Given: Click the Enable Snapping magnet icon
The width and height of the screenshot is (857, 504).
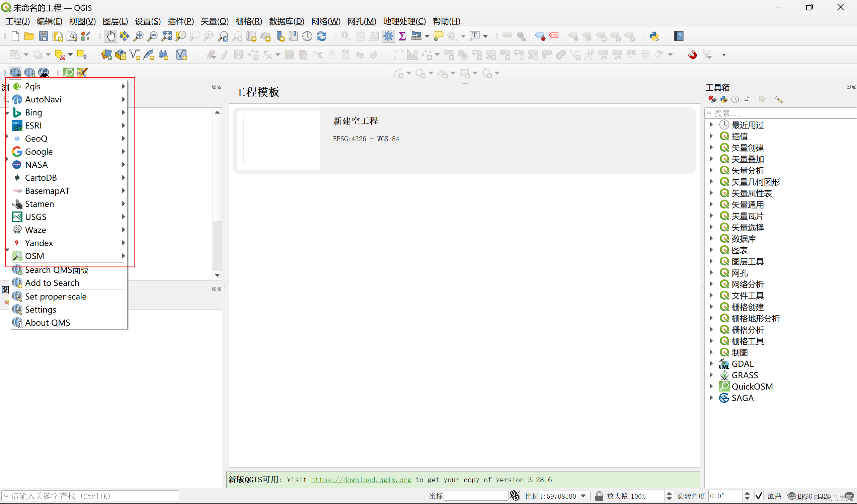Looking at the screenshot, I should coord(692,55).
